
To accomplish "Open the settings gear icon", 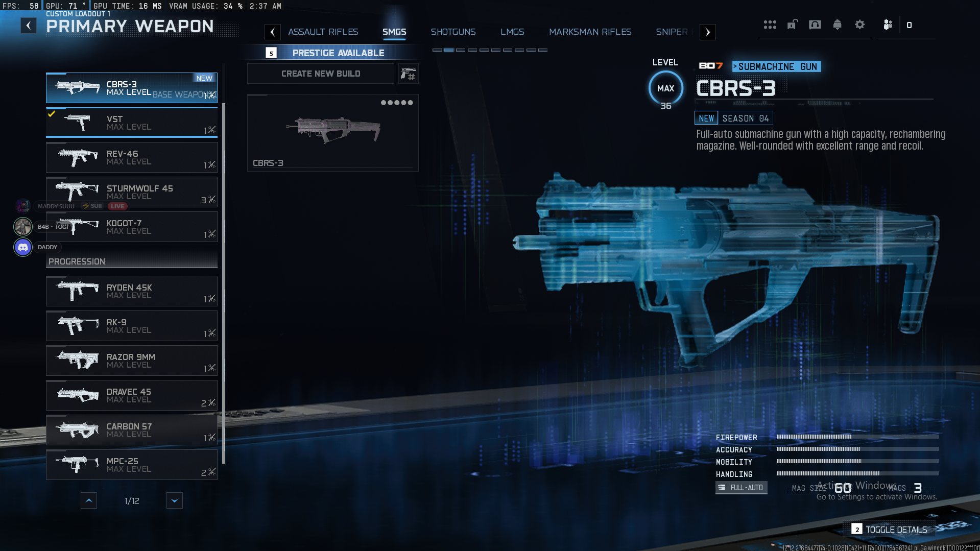I will (859, 25).
